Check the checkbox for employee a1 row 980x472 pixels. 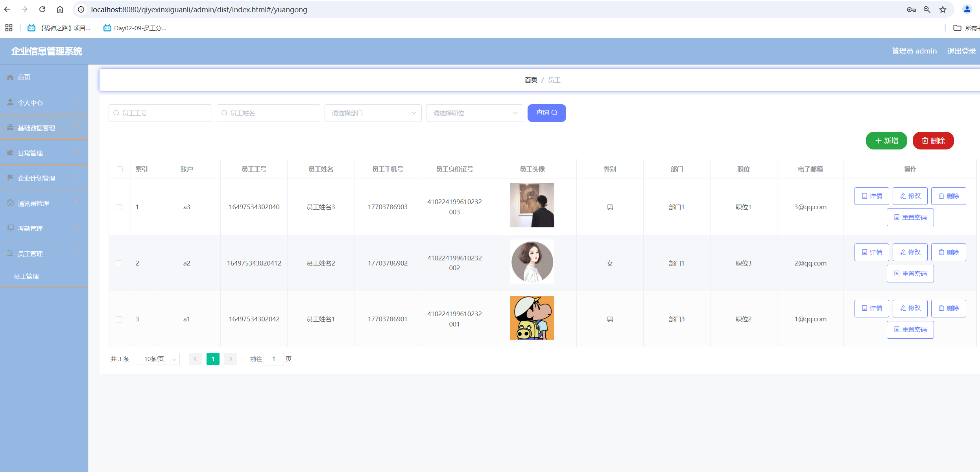coord(119,319)
